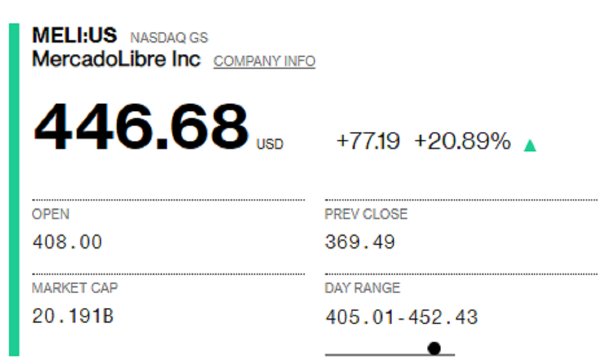Viewport: 613px width, 364px height.
Task: Click the MARKET CAP label
Action: click(75, 288)
